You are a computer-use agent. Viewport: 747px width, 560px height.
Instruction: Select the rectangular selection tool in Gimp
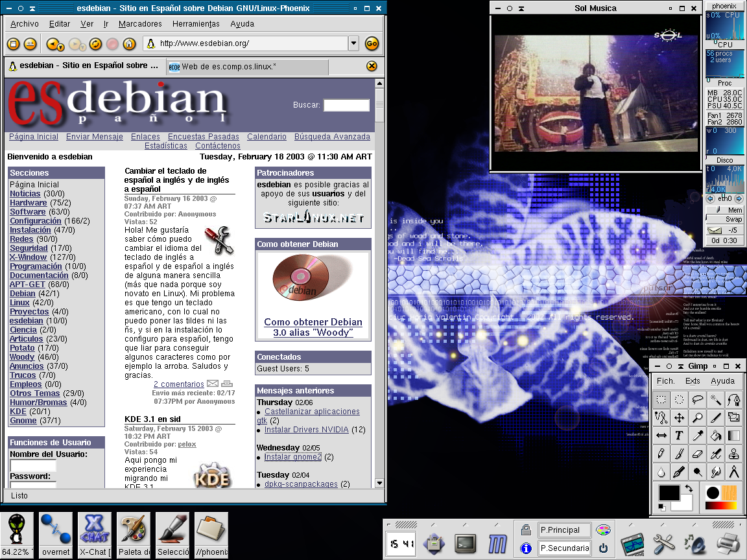click(661, 399)
